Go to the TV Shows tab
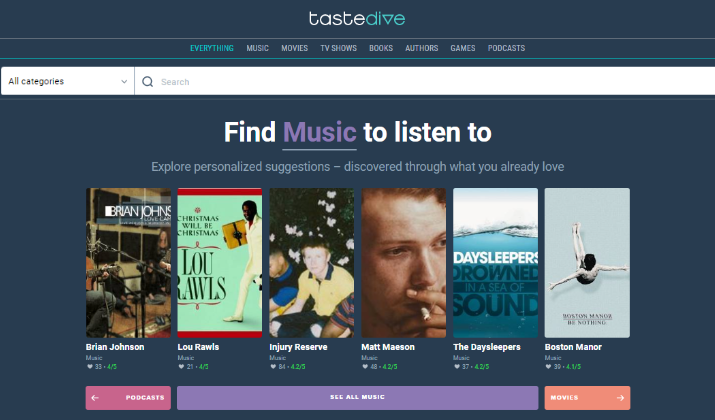This screenshot has width=715, height=420. click(x=338, y=48)
